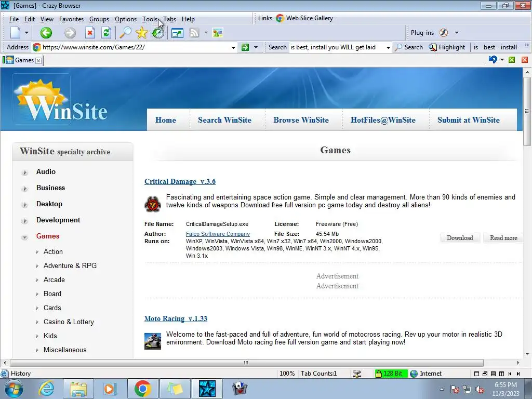532x399 pixels.
Task: Click the full screen window toolbar icon
Action: tap(177, 33)
